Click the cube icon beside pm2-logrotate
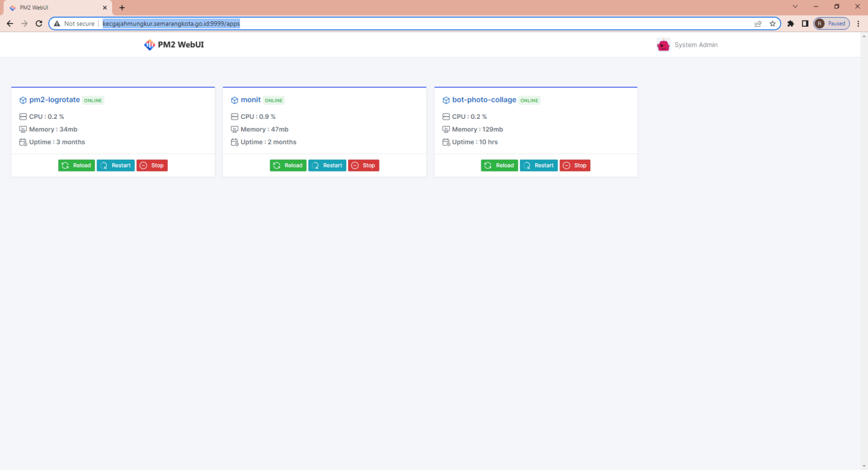 coord(23,100)
